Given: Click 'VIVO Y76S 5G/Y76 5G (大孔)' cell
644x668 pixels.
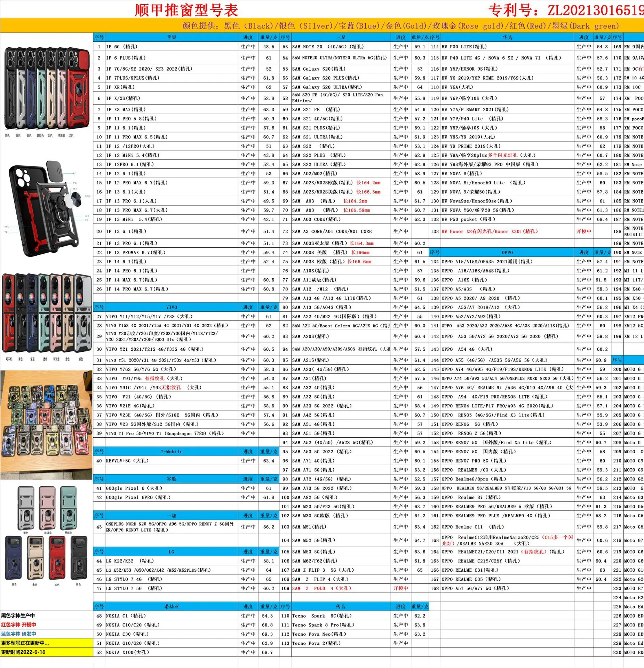Looking at the screenshot, I should pyautogui.click(x=172, y=369).
